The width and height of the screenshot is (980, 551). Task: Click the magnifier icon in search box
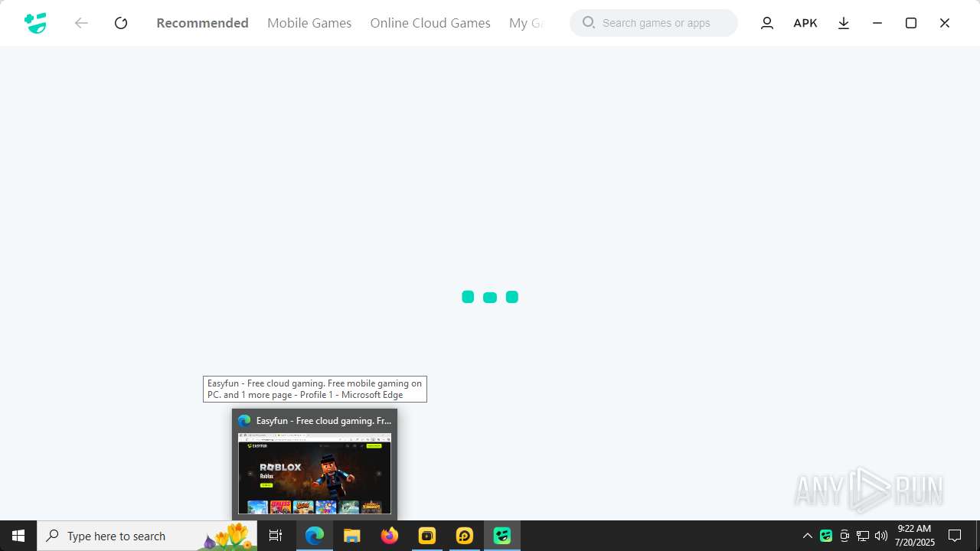pyautogui.click(x=589, y=23)
